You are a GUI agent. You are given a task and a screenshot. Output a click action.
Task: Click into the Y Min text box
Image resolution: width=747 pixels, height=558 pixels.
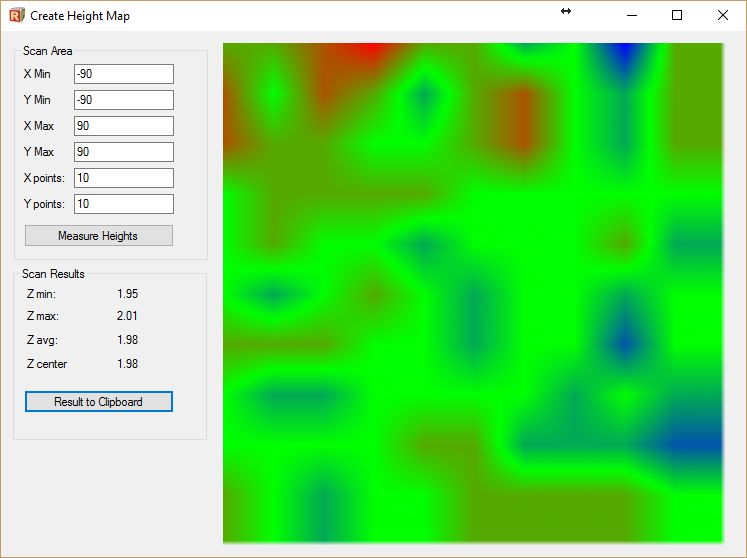pyautogui.click(x=123, y=100)
